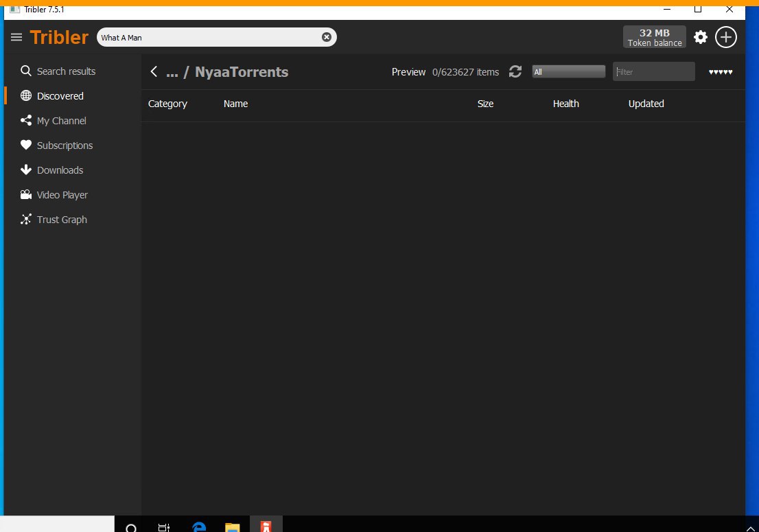Toggle the hamburger menu sidebar
Viewport: 759px width, 532px height.
(x=16, y=37)
